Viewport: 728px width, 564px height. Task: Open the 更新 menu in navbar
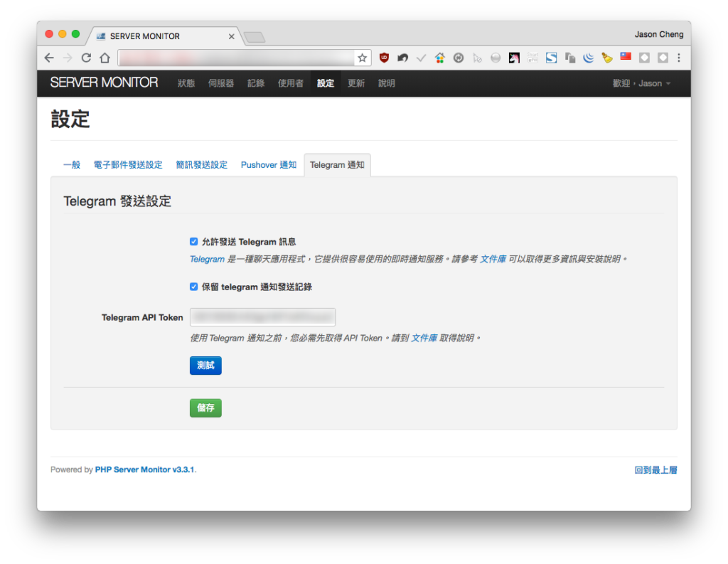click(x=356, y=84)
